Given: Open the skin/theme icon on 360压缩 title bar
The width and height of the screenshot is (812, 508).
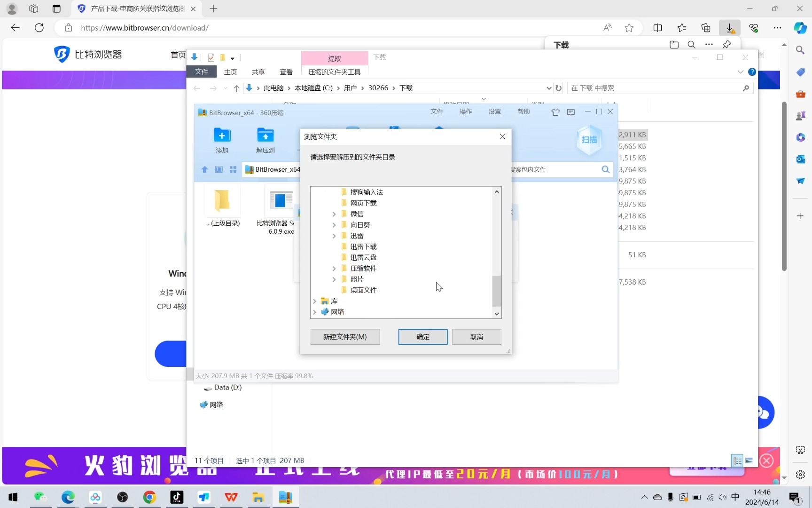Looking at the screenshot, I should [555, 112].
